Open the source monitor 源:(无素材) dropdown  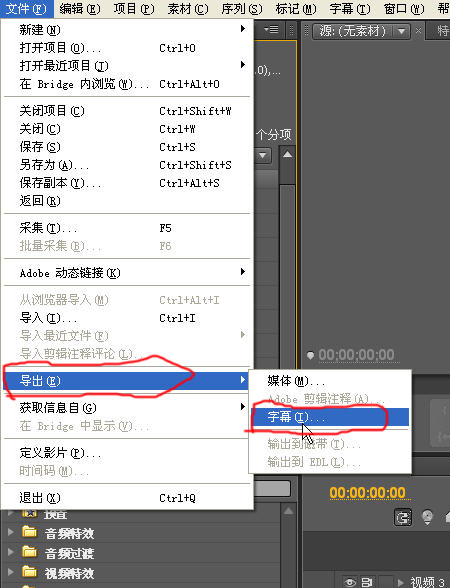point(402,31)
